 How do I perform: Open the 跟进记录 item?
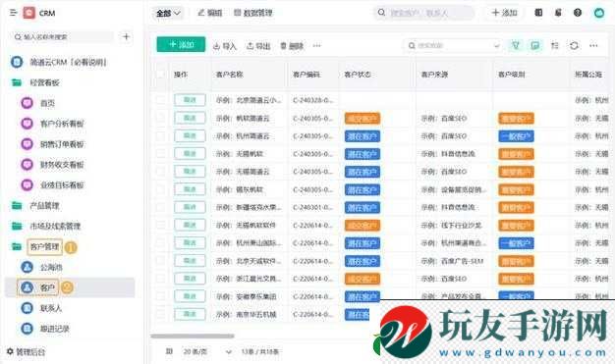point(54,329)
